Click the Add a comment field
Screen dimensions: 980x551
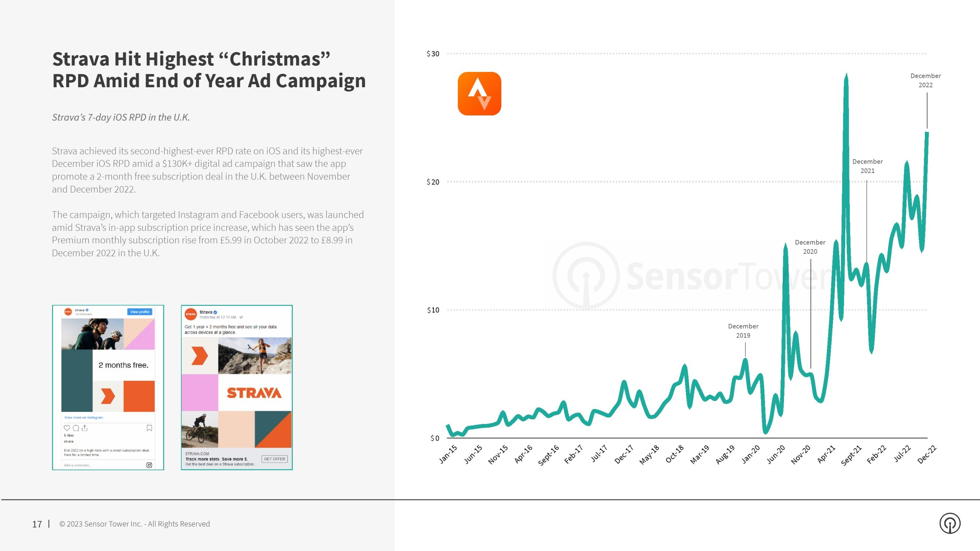coord(77,465)
